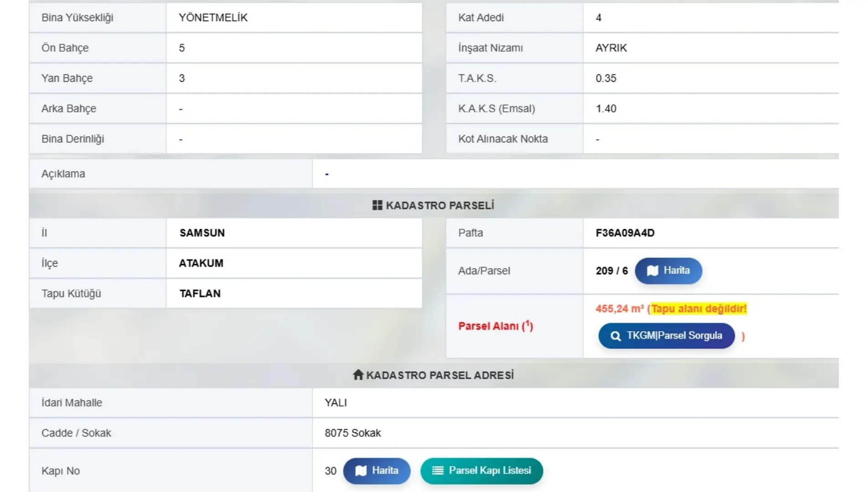Viewport: 868px width, 492px height.
Task: Click the Cadde / Sokak label
Action: pyautogui.click(x=76, y=433)
